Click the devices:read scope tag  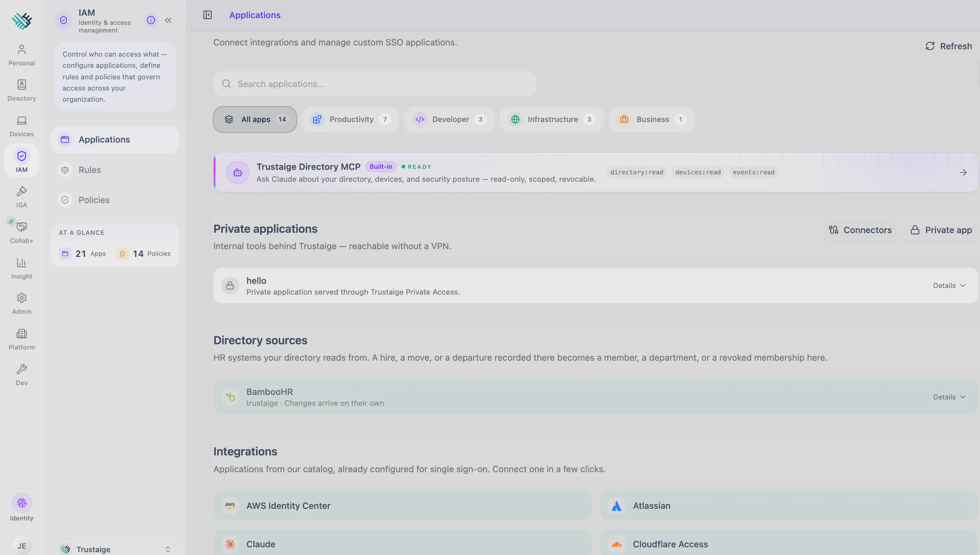(698, 172)
